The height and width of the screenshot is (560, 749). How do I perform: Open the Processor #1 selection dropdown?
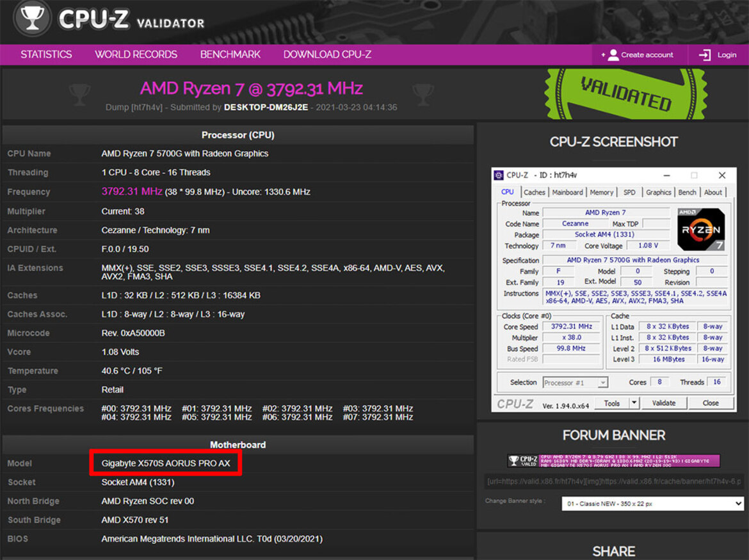(575, 383)
